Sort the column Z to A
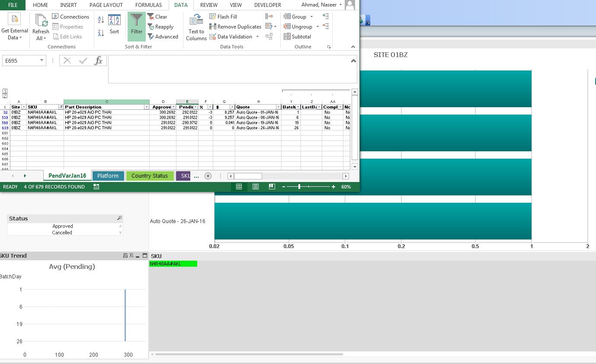Viewport: 596px width, 364px height. pyautogui.click(x=101, y=33)
